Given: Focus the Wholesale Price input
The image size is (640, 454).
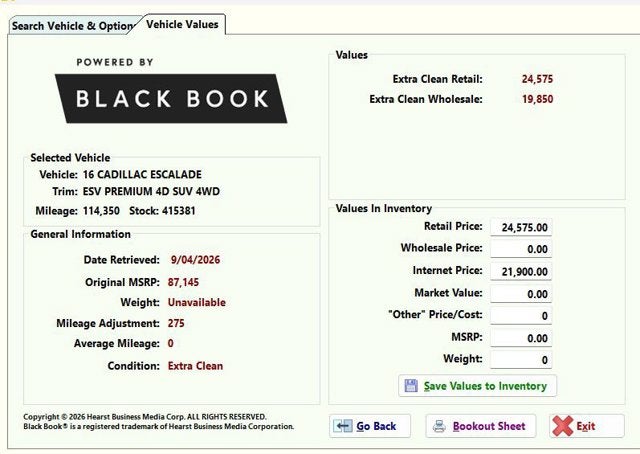Looking at the screenshot, I should pyautogui.click(x=521, y=249).
